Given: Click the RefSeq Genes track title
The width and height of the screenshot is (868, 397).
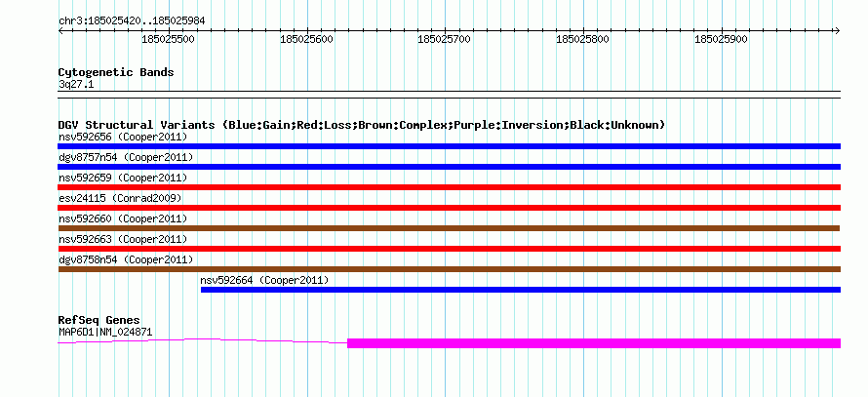Looking at the screenshot, I should point(99,321).
